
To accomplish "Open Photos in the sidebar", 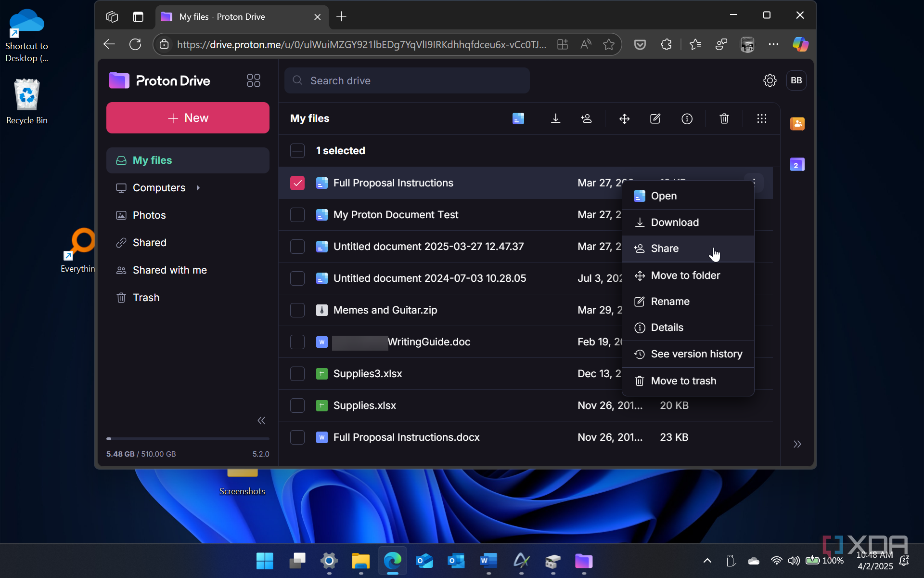I will point(188,215).
